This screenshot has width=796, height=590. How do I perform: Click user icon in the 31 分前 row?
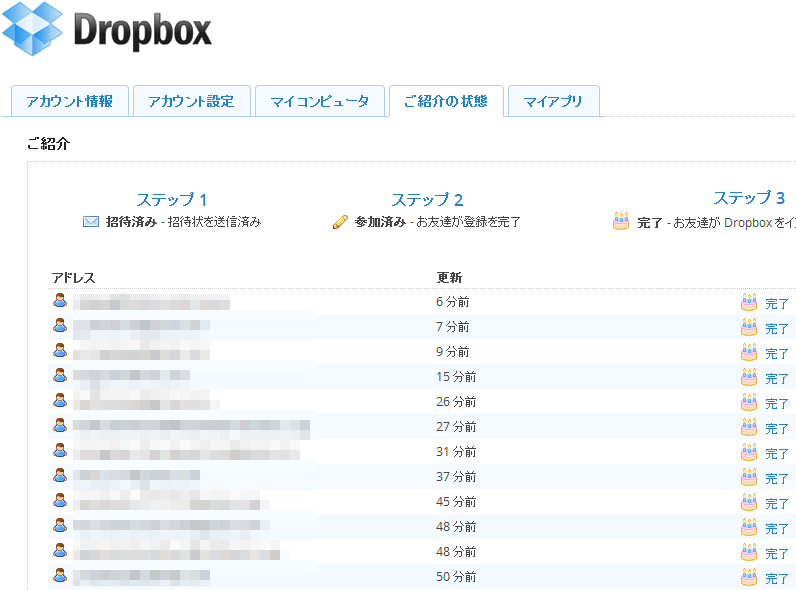[60, 450]
